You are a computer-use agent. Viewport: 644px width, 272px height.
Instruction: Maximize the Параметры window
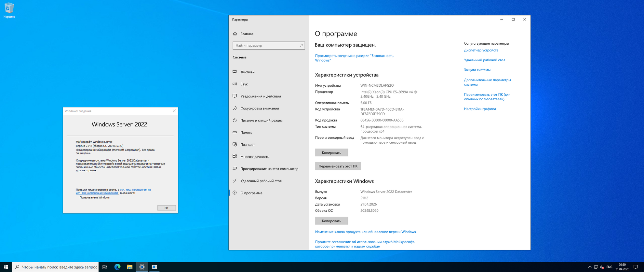click(513, 20)
